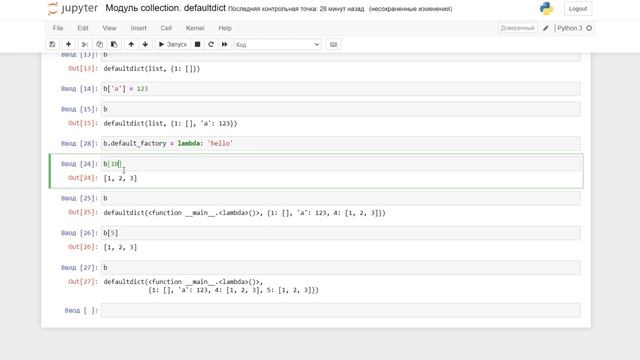Restart kernel and rerun all icon
Image resolution: width=640 pixels, height=360 pixels.
tap(224, 44)
